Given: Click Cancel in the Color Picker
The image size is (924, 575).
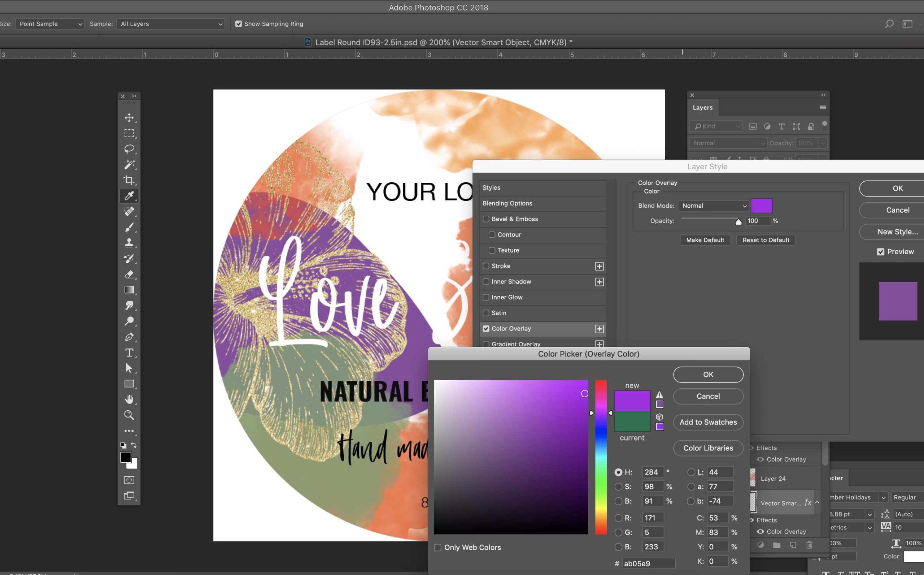Looking at the screenshot, I should 708,396.
